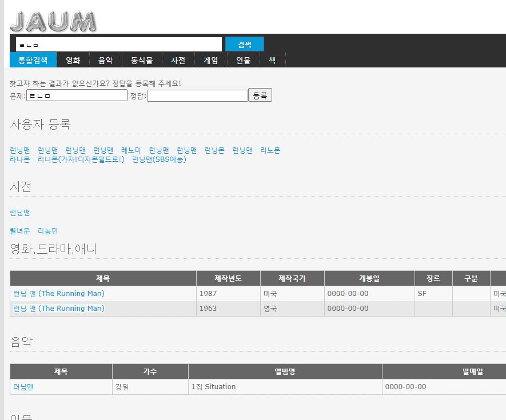Click the 강일 singer cell
Viewport: 506px width, 420px height.
tap(150, 387)
